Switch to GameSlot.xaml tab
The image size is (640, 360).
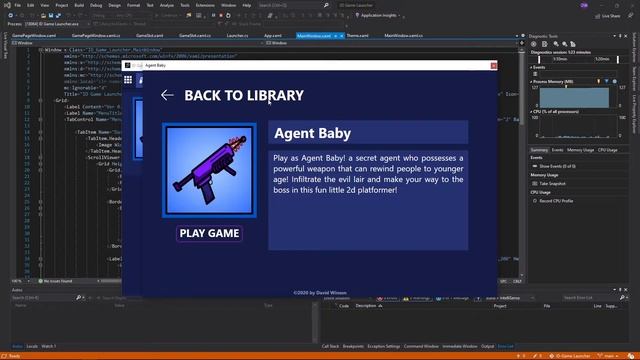[x=149, y=36]
